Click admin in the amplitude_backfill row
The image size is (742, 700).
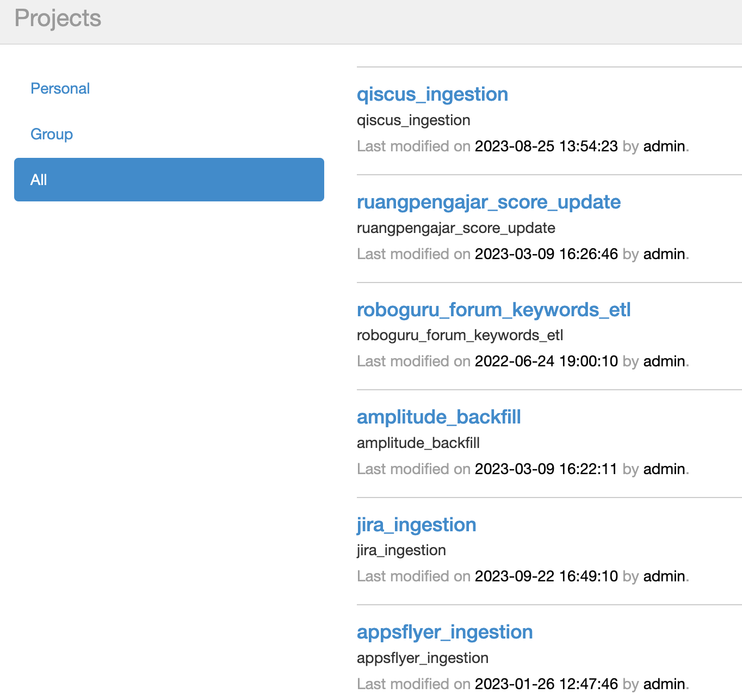pos(664,469)
